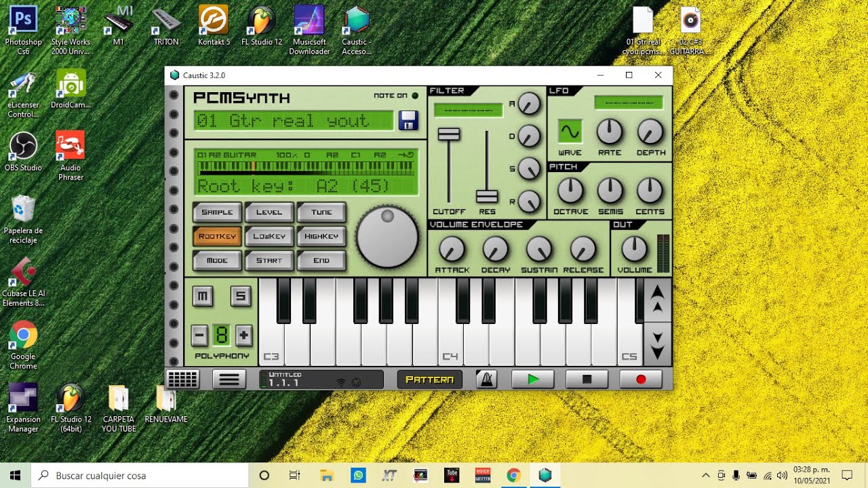
Task: Open Audio Phraser desktop icon
Action: point(71,157)
